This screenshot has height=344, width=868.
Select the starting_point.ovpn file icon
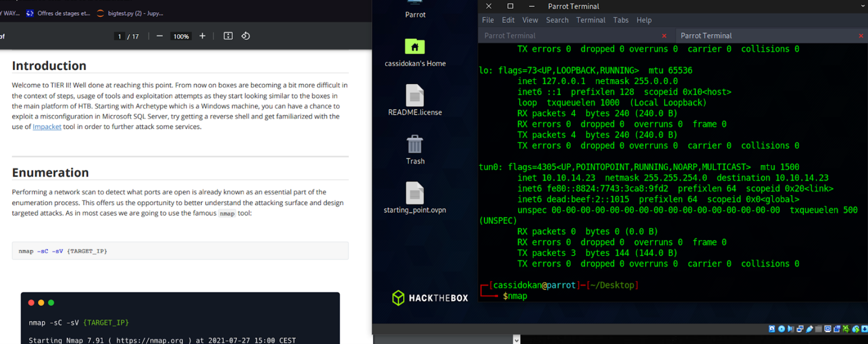pyautogui.click(x=414, y=193)
